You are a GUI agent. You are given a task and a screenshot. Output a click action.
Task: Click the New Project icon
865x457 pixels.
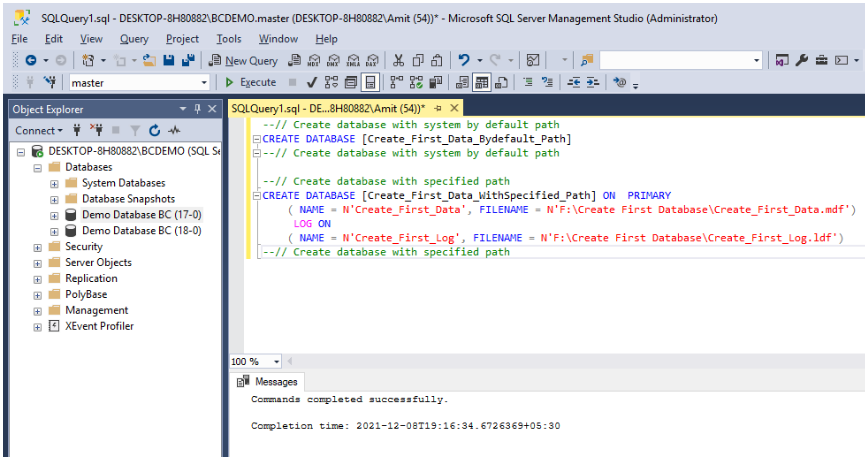tap(88, 60)
